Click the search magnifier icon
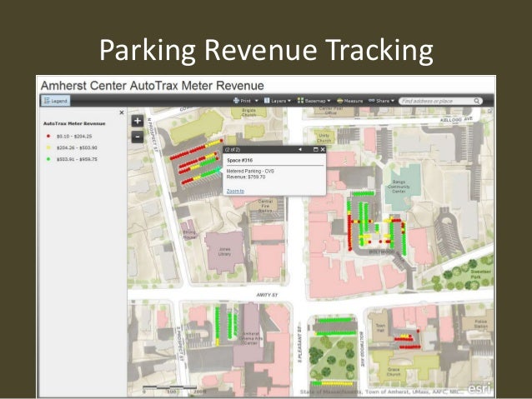The width and height of the screenshot is (532, 399). pos(477,101)
